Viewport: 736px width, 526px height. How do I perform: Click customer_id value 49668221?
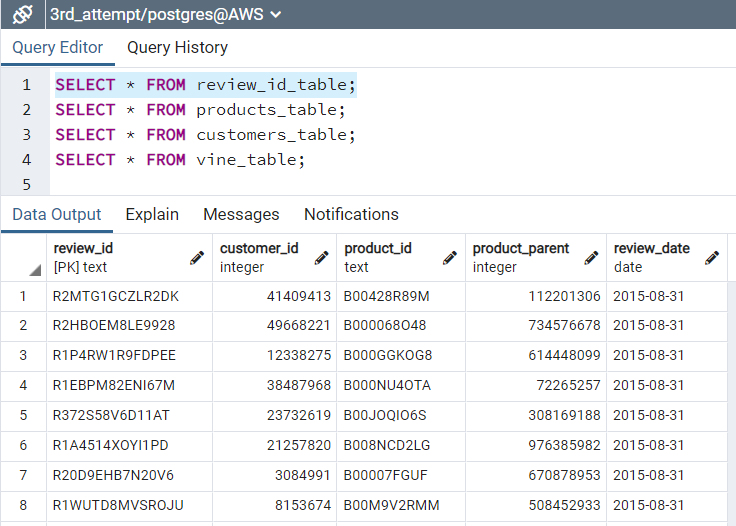point(275,326)
